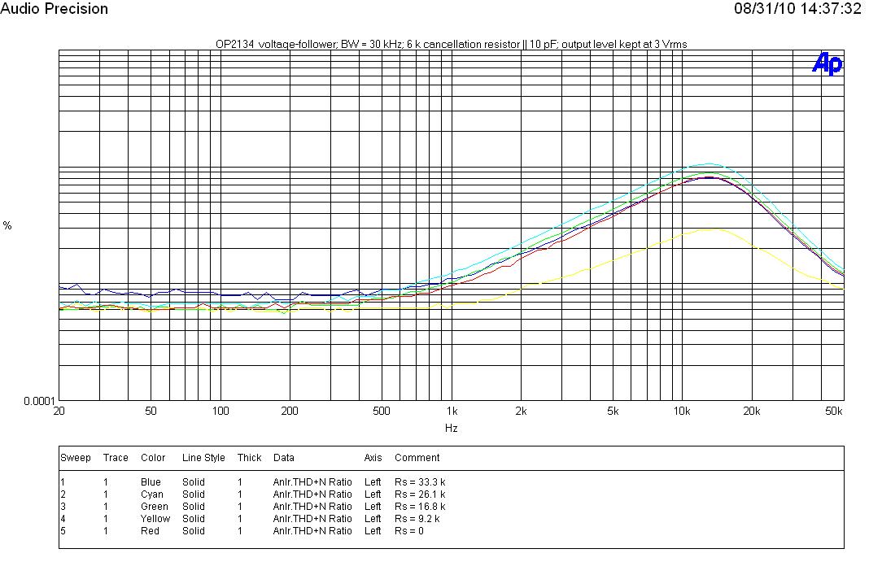Click the 'Sweep' column header

tap(76, 458)
